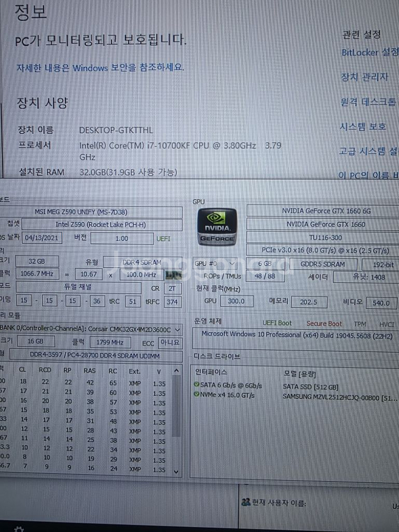Click the 36 timing value field
The width and height of the screenshot is (399, 532).
point(97,301)
